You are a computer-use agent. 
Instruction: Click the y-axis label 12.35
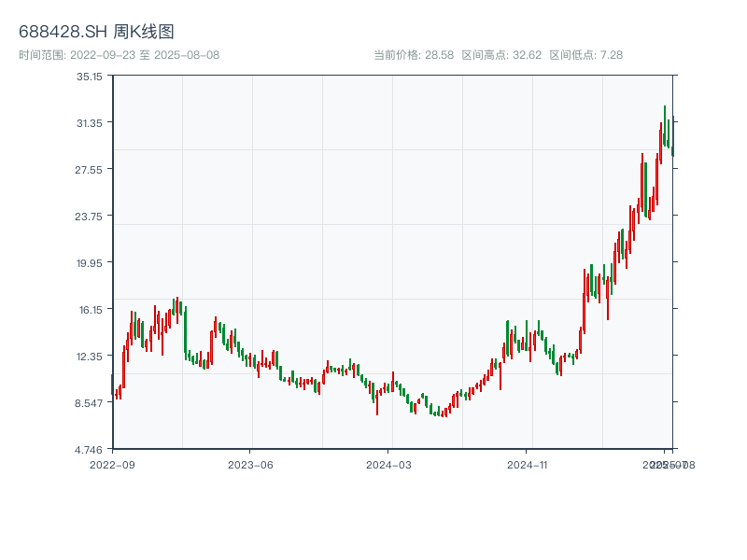point(90,357)
